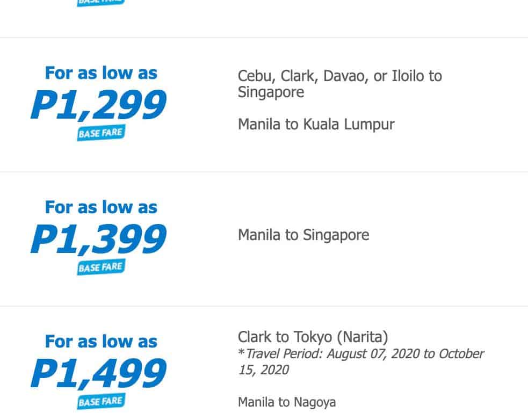The width and height of the screenshot is (528, 420).
Task: Select the Manila to Kuala Lumpur route
Action: (316, 125)
